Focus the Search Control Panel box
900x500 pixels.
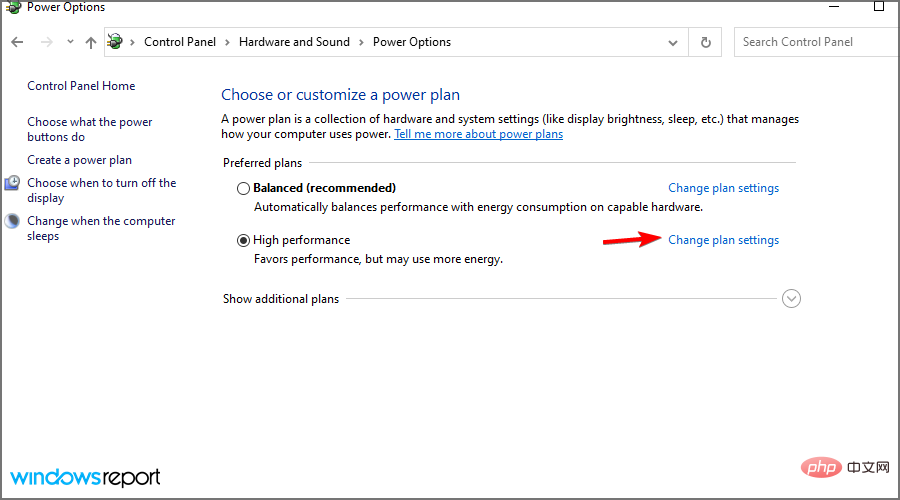tap(815, 42)
